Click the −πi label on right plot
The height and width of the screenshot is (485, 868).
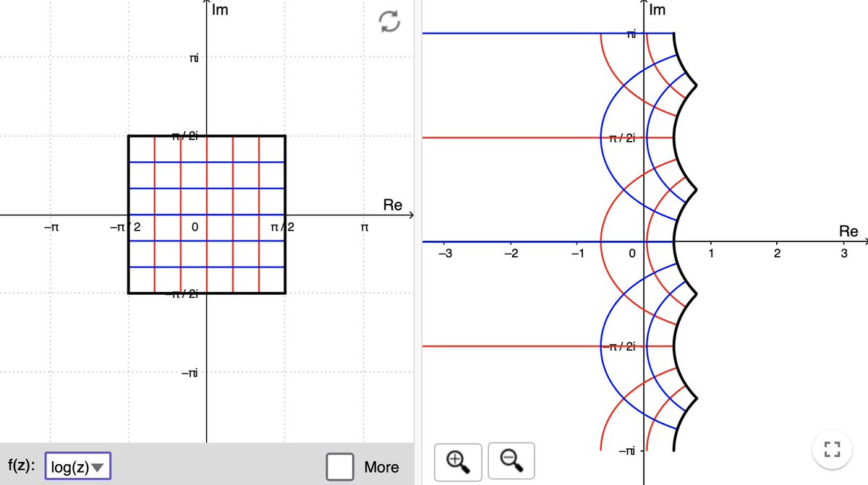[x=628, y=451]
